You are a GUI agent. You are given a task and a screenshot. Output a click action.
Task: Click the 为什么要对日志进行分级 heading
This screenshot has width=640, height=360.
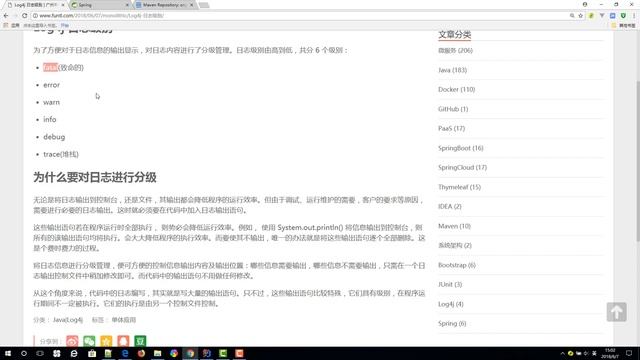(95, 178)
